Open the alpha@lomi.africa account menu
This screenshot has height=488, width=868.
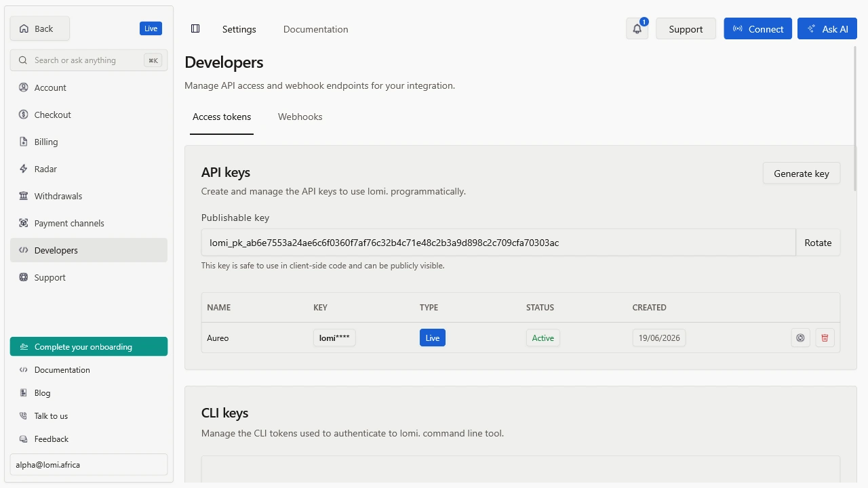89,465
